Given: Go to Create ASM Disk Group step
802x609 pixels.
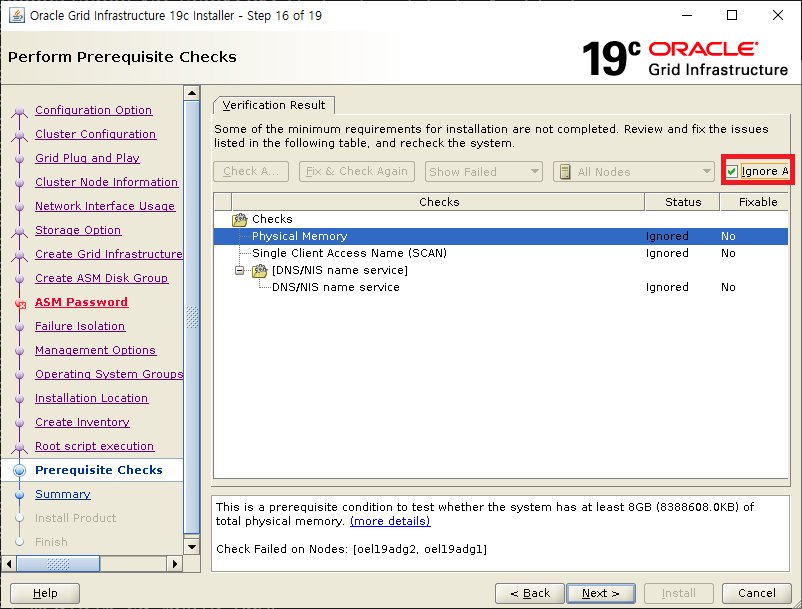Looking at the screenshot, I should pos(102,279).
